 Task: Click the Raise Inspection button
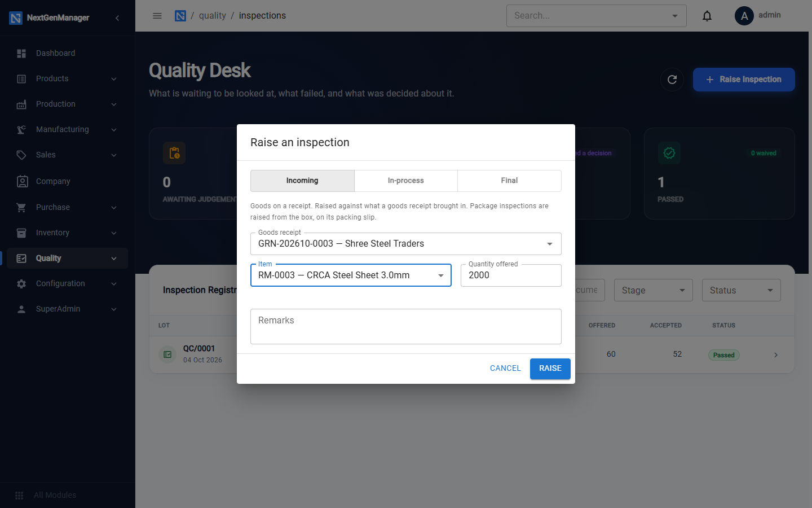(744, 80)
